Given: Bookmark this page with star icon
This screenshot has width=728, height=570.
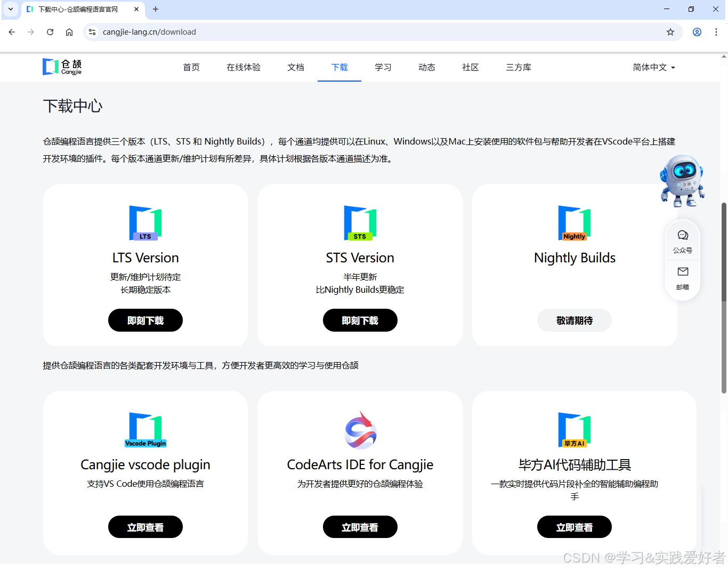Looking at the screenshot, I should coord(670,32).
